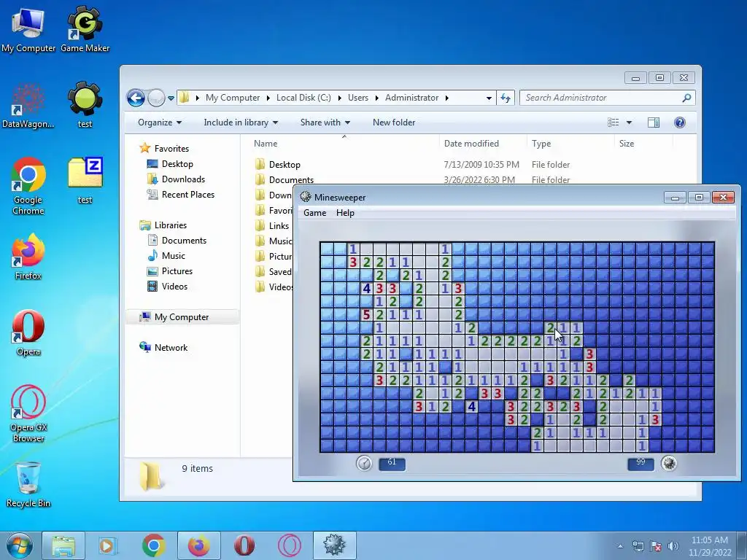747x560 pixels.
Task: Open the Share with dropdown
Action: 325,122
